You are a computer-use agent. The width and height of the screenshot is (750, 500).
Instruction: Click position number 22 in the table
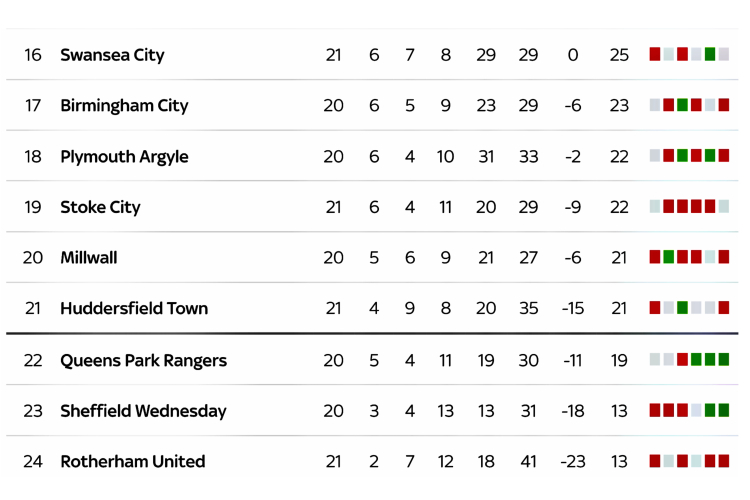click(33, 361)
